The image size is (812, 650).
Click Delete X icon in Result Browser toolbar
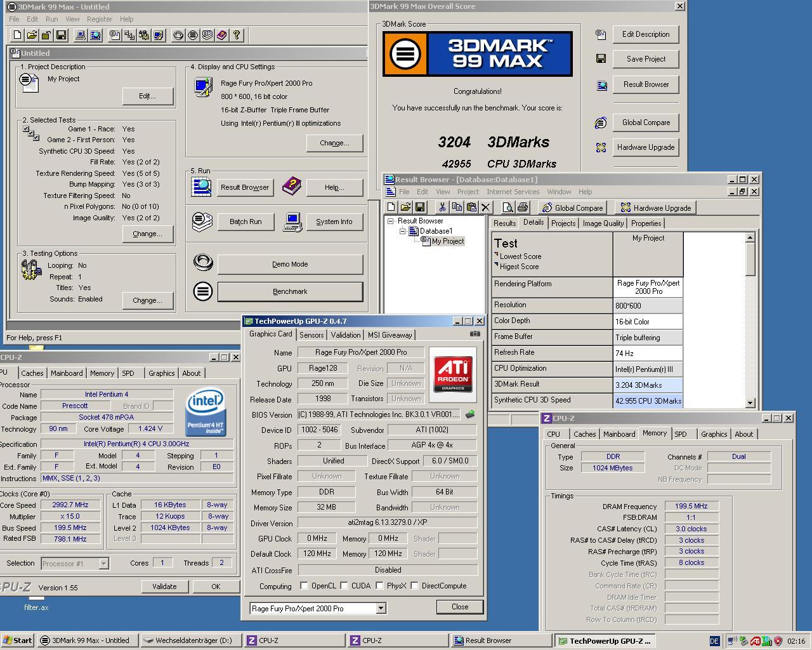pos(485,208)
